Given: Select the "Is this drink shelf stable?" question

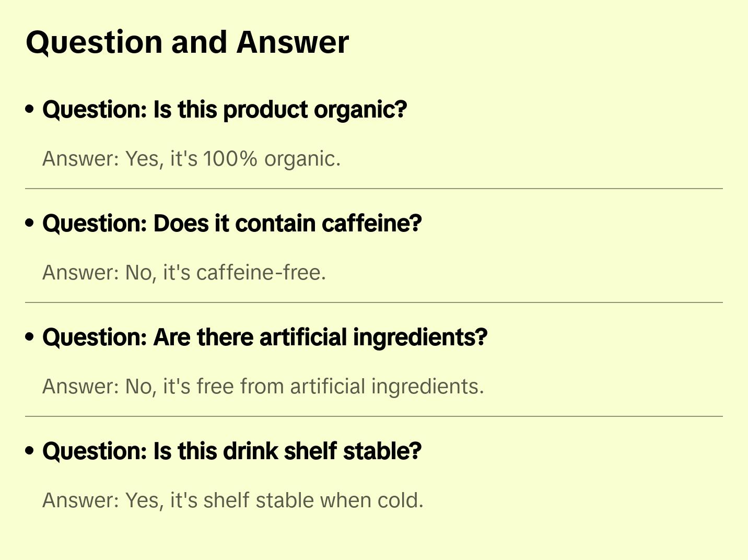Looking at the screenshot, I should [232, 451].
